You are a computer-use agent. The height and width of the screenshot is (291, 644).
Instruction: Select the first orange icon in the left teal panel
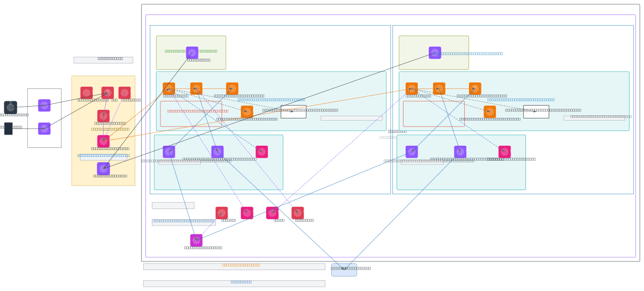pos(169,88)
